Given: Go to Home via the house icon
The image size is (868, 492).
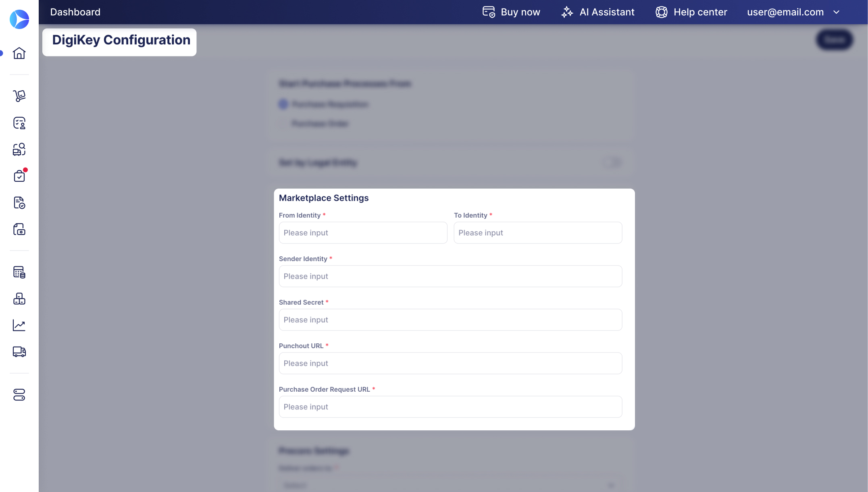Looking at the screenshot, I should (19, 53).
